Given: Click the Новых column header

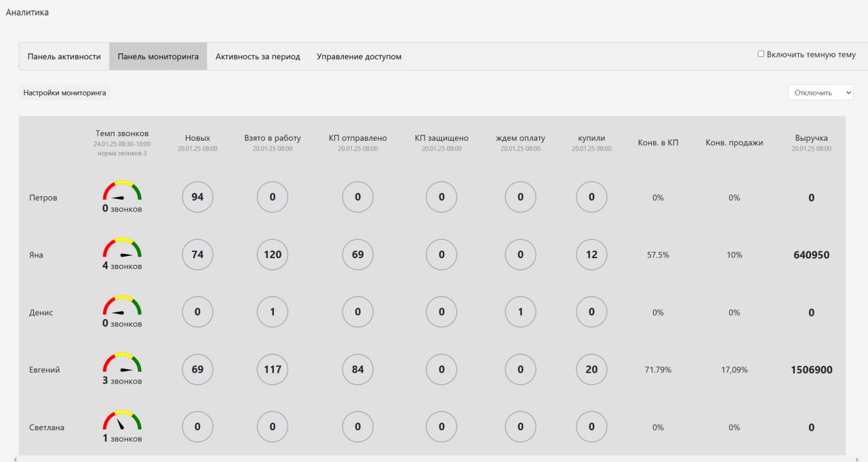Looking at the screenshot, I should pos(198,138).
